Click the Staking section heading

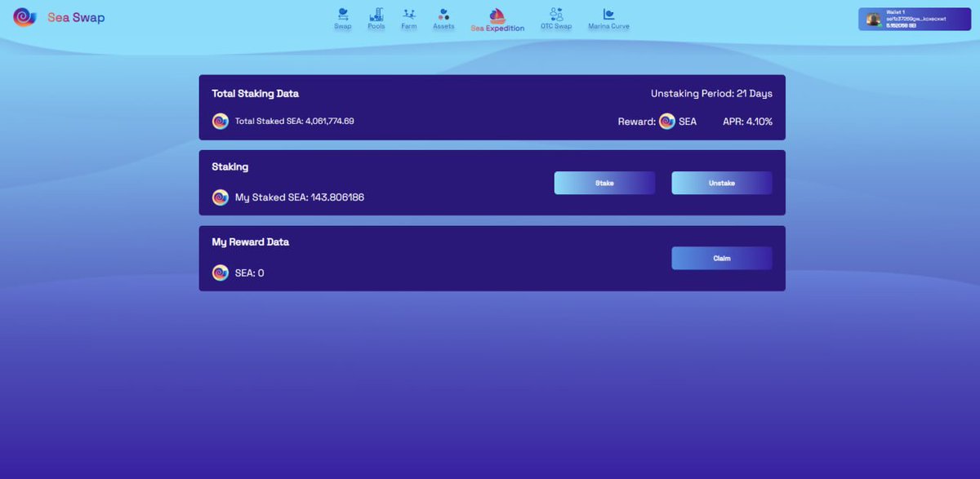pyautogui.click(x=230, y=167)
